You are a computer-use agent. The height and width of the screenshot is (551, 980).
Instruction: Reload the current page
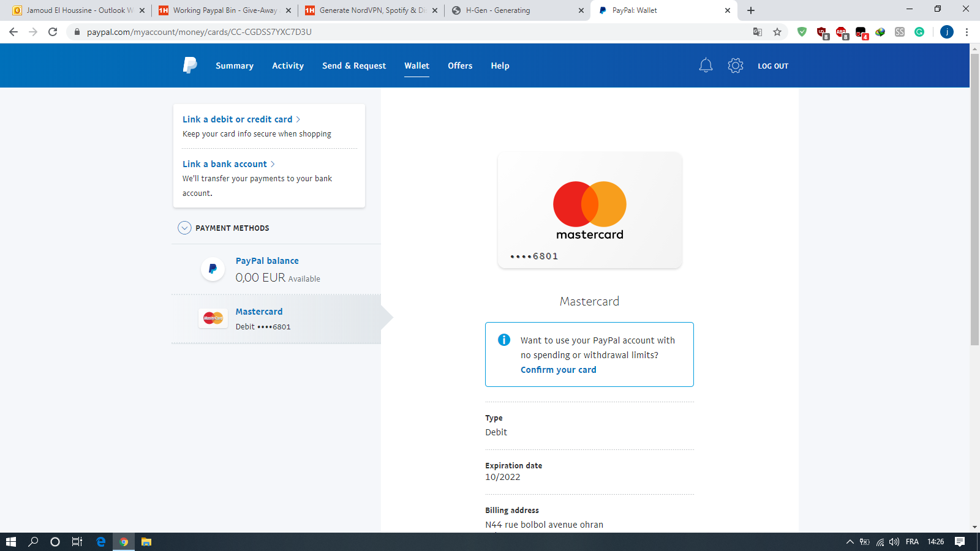tap(53, 32)
